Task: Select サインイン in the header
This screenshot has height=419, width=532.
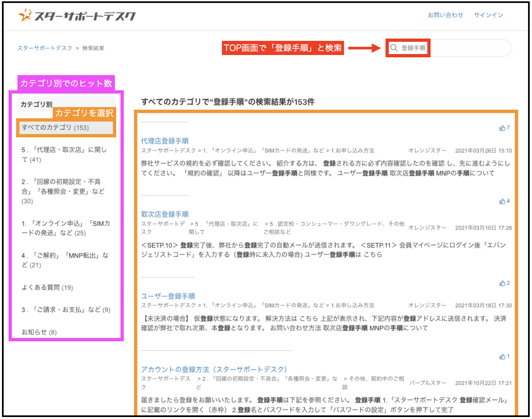Action: (x=488, y=14)
